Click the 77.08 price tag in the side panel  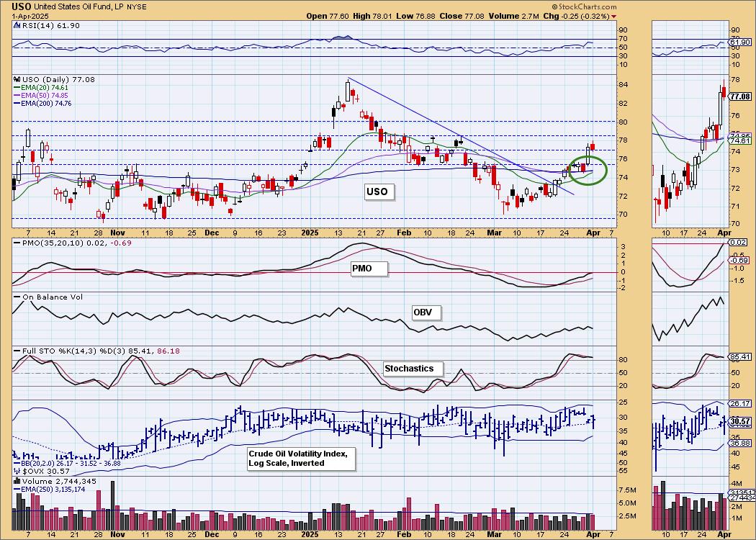tap(740, 96)
